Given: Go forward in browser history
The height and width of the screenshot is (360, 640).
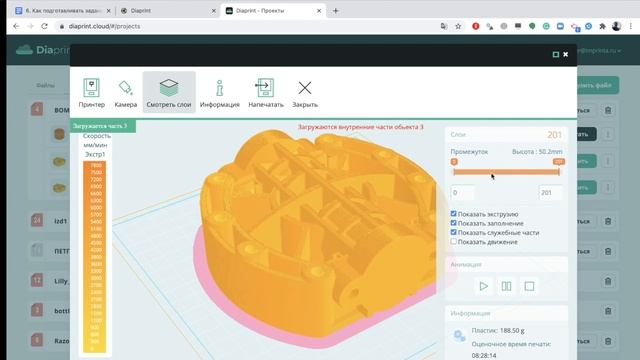Looking at the screenshot, I should (x=30, y=26).
